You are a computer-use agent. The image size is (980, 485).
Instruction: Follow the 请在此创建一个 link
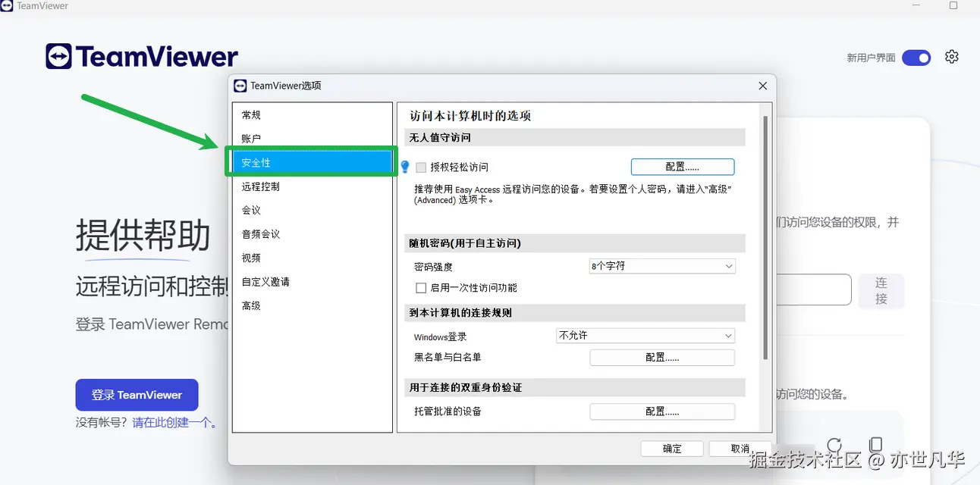point(174,423)
